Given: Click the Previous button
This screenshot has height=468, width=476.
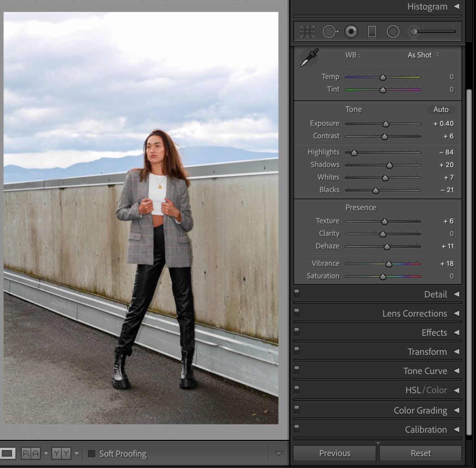Looking at the screenshot, I should point(335,453).
